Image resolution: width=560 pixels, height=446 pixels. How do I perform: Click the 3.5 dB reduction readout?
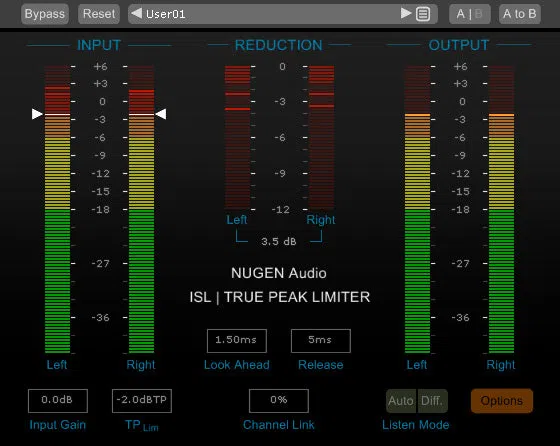pos(279,242)
